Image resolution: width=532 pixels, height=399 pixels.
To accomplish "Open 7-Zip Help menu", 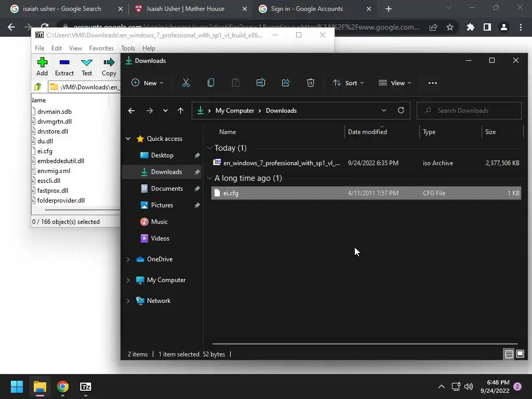I will 149,48.
